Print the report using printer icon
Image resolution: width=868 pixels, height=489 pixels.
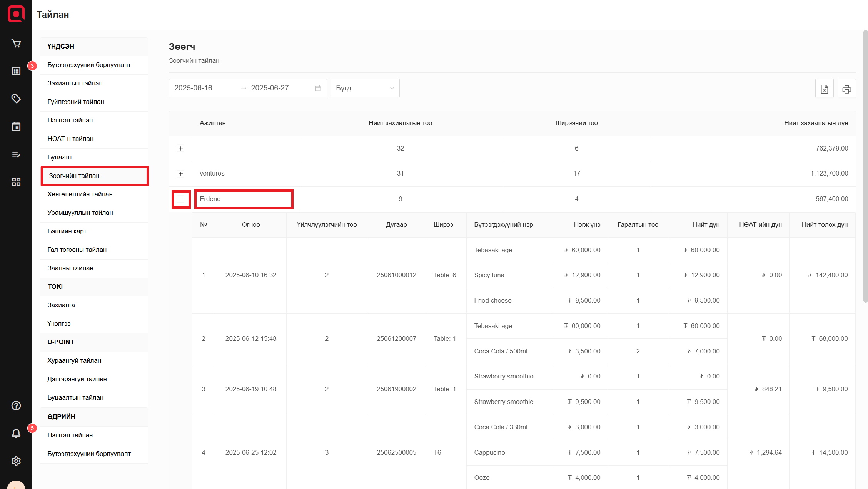(846, 89)
